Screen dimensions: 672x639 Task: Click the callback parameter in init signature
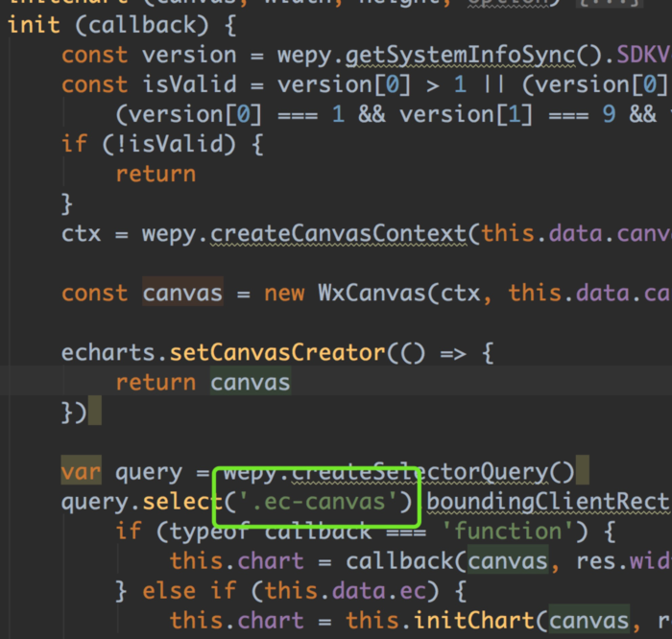(x=142, y=25)
